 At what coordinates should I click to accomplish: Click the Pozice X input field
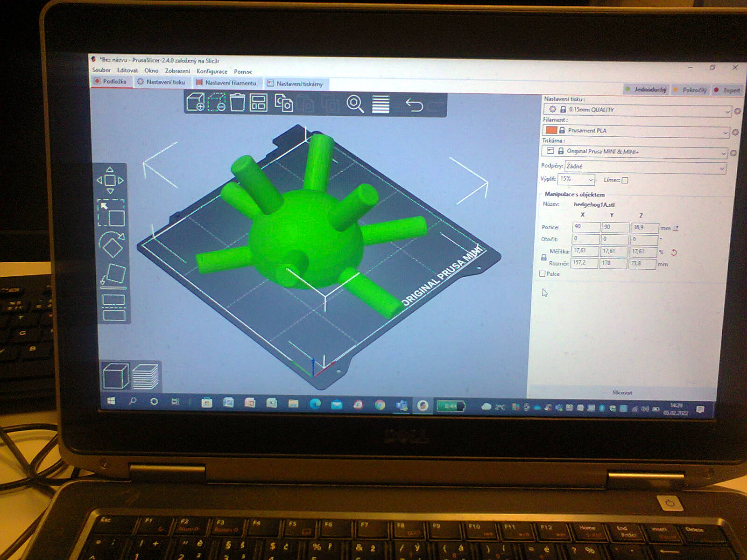click(586, 227)
